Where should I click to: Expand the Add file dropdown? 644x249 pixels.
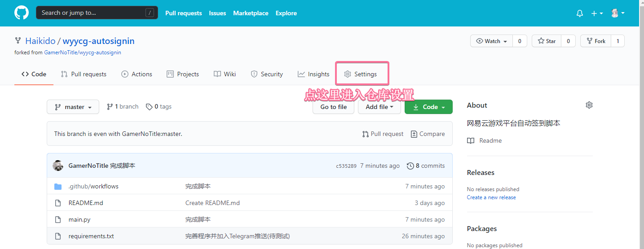click(x=379, y=107)
